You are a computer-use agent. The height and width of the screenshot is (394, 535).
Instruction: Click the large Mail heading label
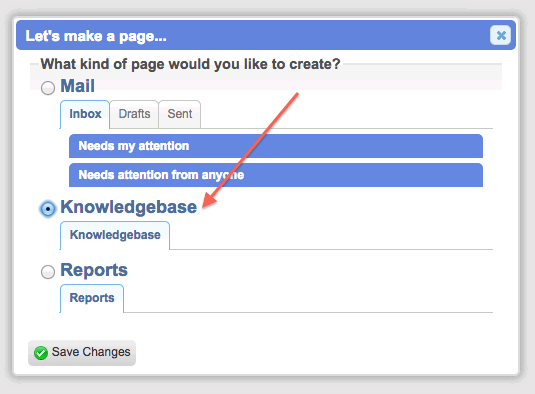click(77, 86)
